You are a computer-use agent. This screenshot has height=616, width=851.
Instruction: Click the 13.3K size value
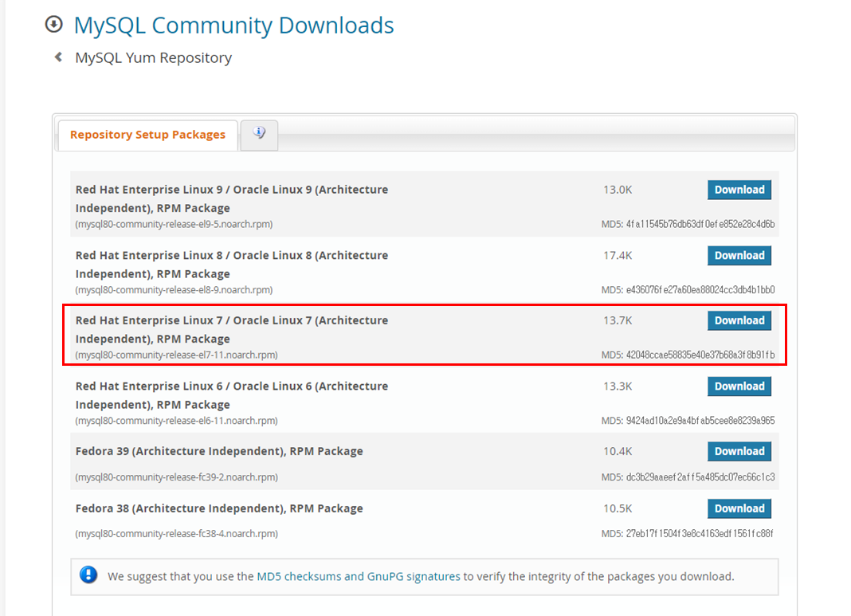pos(618,386)
